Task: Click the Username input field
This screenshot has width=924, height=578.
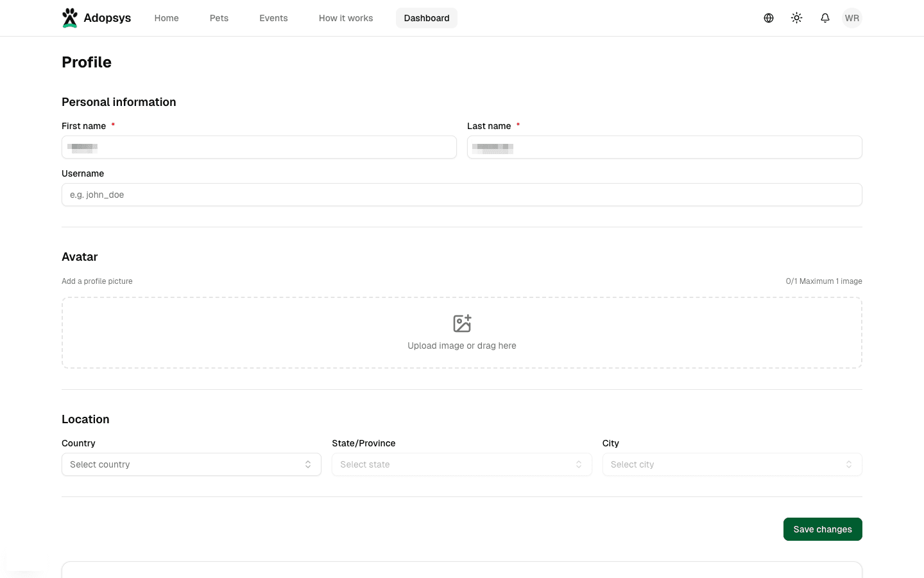Action: 462,194
